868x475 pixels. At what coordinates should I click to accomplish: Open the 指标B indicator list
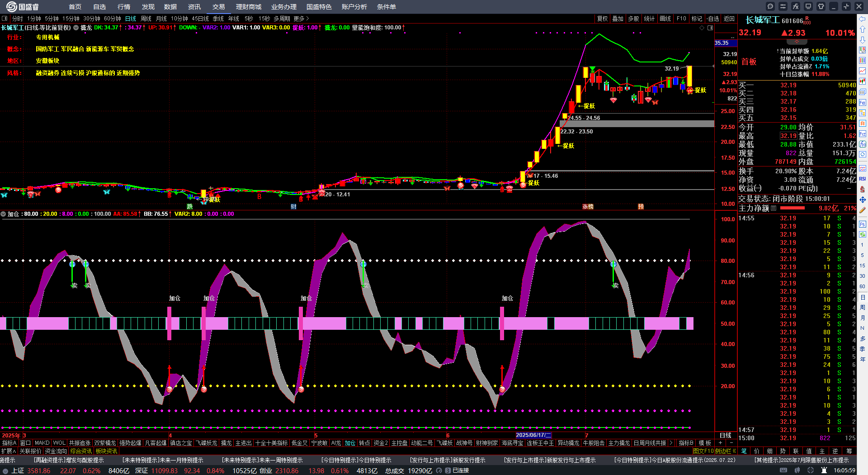(x=686, y=443)
